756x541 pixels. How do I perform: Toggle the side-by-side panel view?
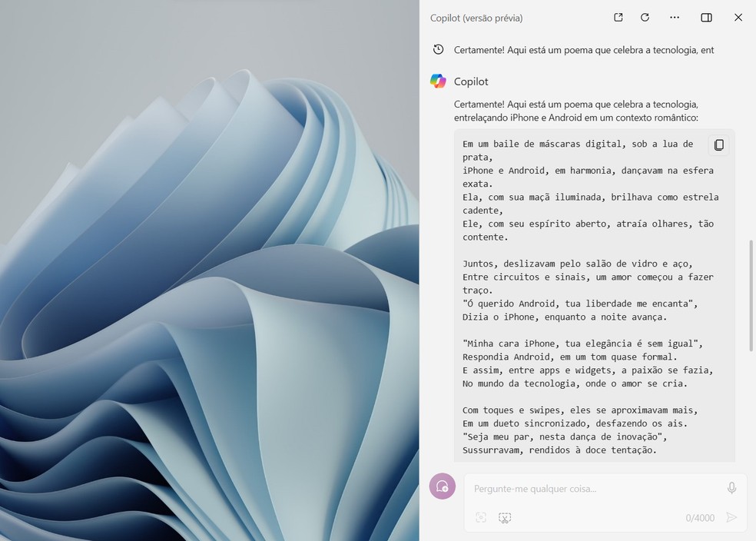[706, 17]
